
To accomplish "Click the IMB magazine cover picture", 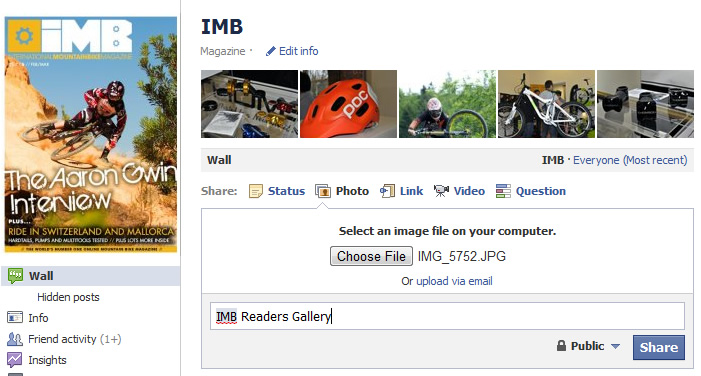I will coord(91,135).
